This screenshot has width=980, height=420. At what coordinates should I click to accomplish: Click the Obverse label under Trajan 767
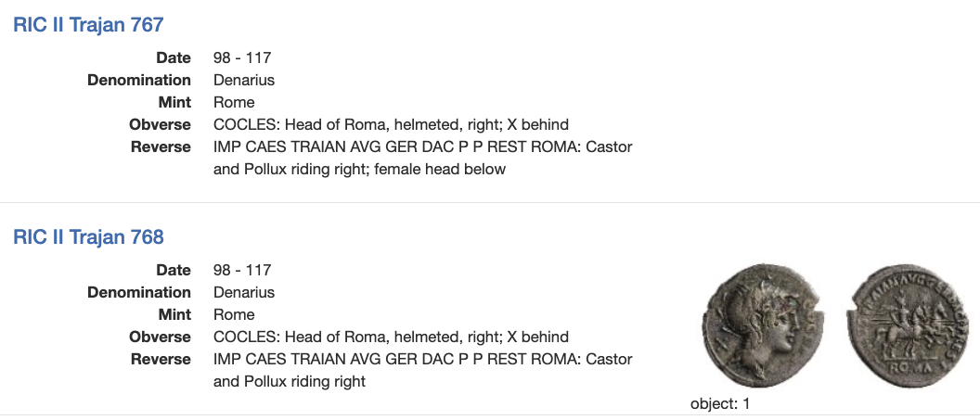(160, 124)
